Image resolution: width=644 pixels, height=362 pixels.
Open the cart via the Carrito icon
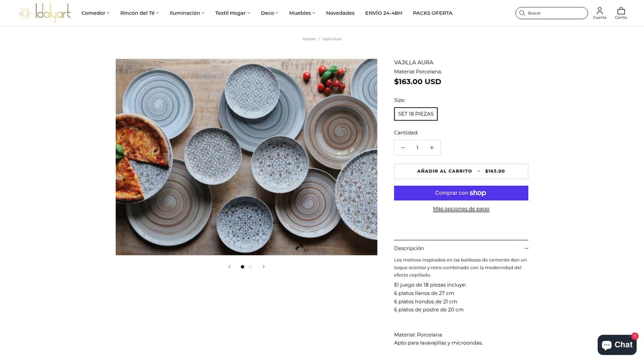click(621, 12)
